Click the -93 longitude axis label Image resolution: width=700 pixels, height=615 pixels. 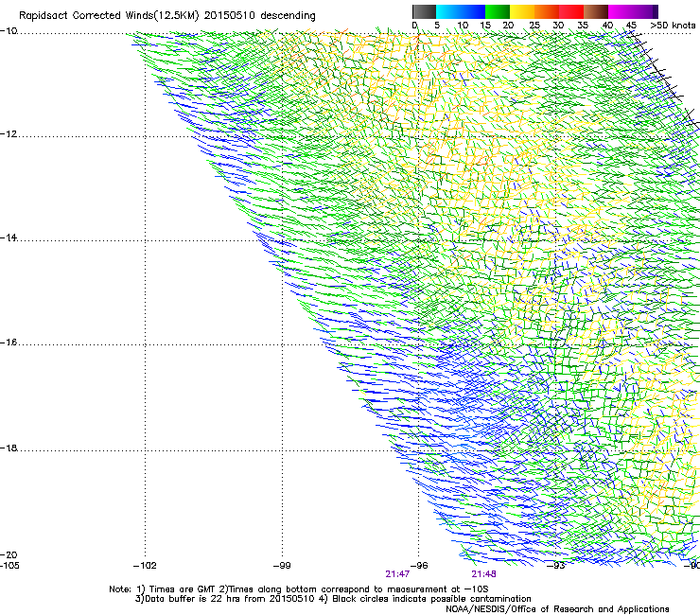(x=556, y=566)
